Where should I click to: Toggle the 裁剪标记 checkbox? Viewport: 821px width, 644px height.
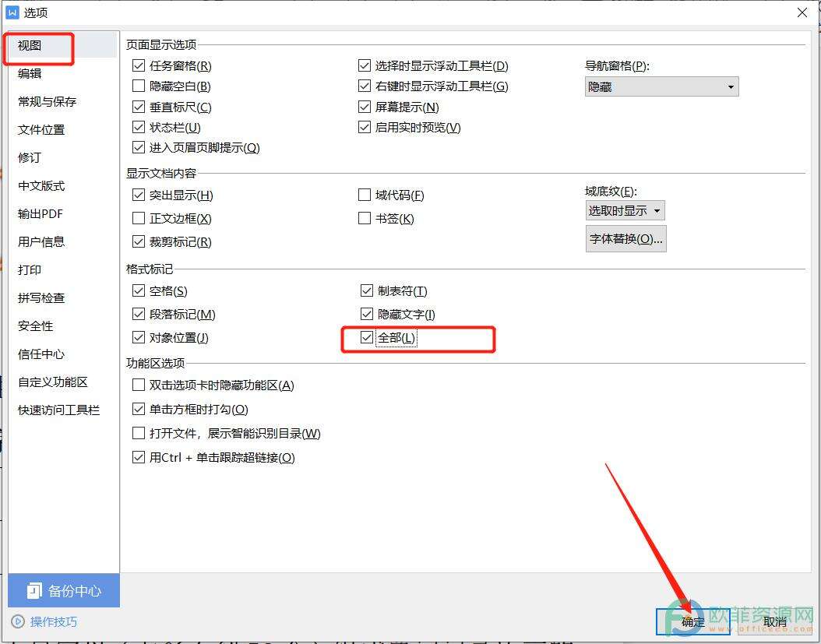(x=139, y=242)
